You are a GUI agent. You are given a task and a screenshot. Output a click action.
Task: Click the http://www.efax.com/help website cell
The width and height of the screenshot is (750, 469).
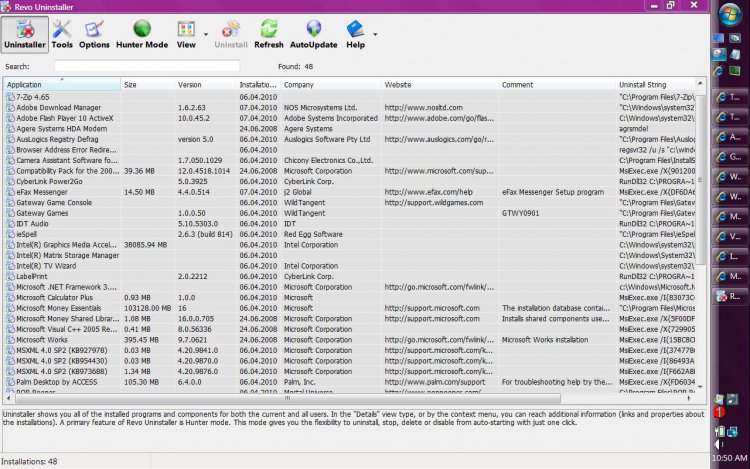click(429, 192)
